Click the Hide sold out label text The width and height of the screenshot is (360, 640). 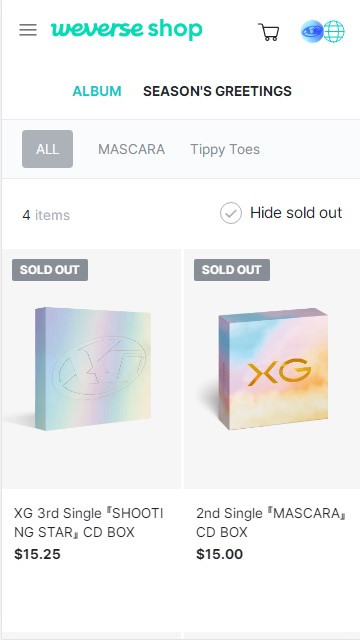[296, 213]
